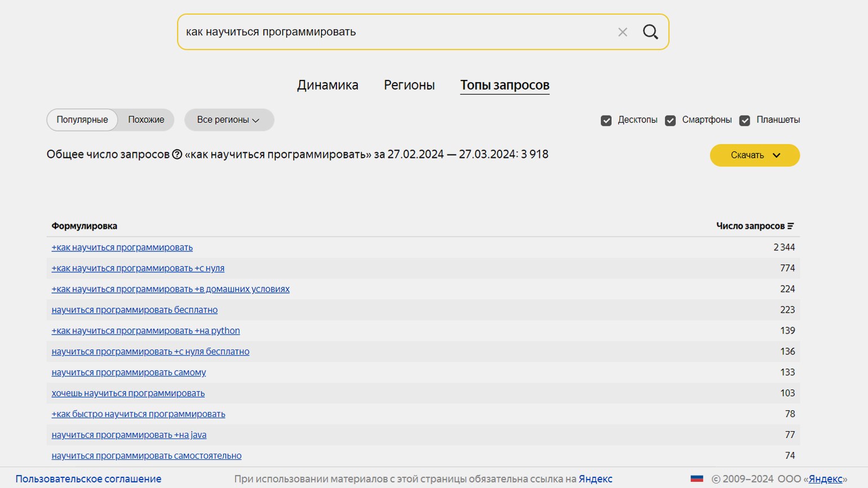Open '+как быстро научиться программировать' link
The width and height of the screenshot is (868, 488).
click(x=139, y=414)
